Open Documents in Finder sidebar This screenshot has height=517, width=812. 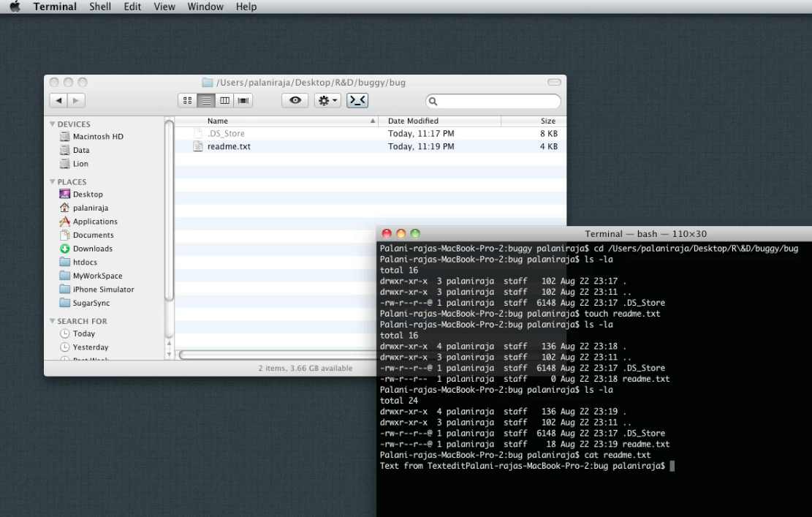(x=86, y=235)
